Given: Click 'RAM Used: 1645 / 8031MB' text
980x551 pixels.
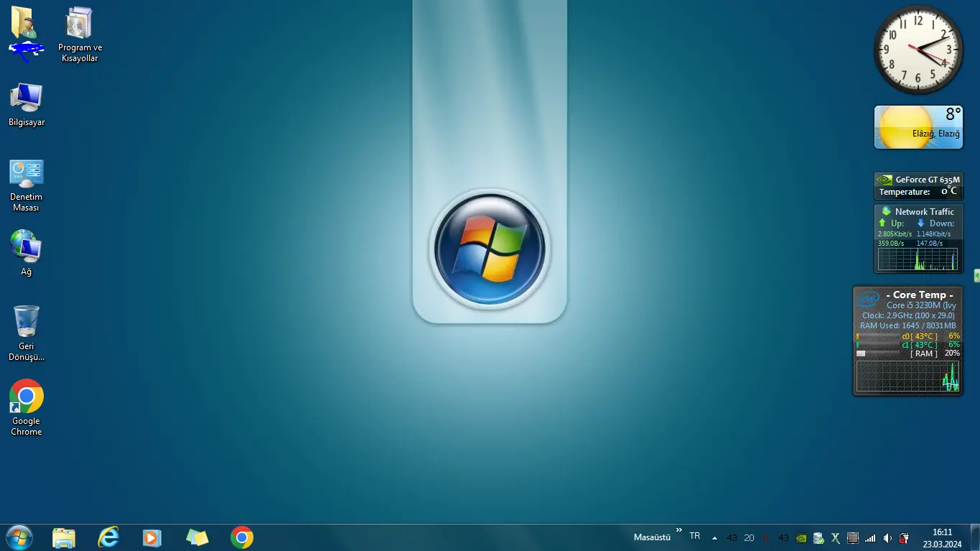Looking at the screenshot, I should click(907, 325).
